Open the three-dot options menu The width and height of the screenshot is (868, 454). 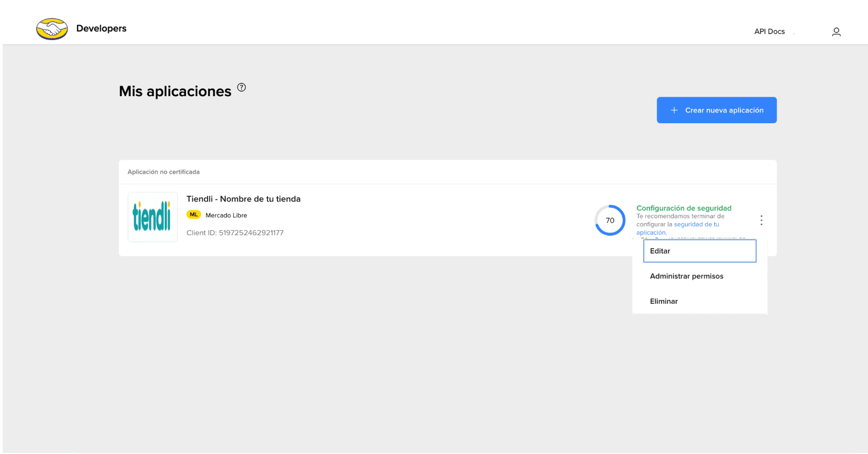click(x=762, y=221)
